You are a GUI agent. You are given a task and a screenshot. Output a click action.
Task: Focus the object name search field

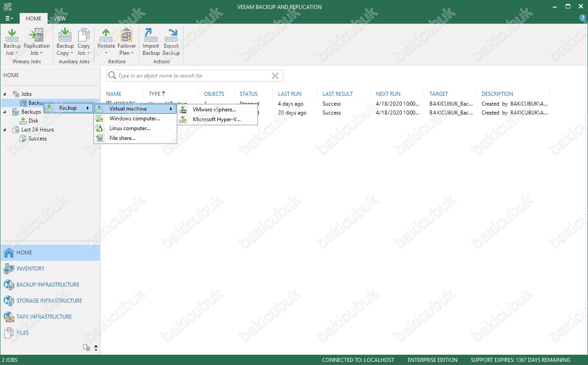[195, 76]
